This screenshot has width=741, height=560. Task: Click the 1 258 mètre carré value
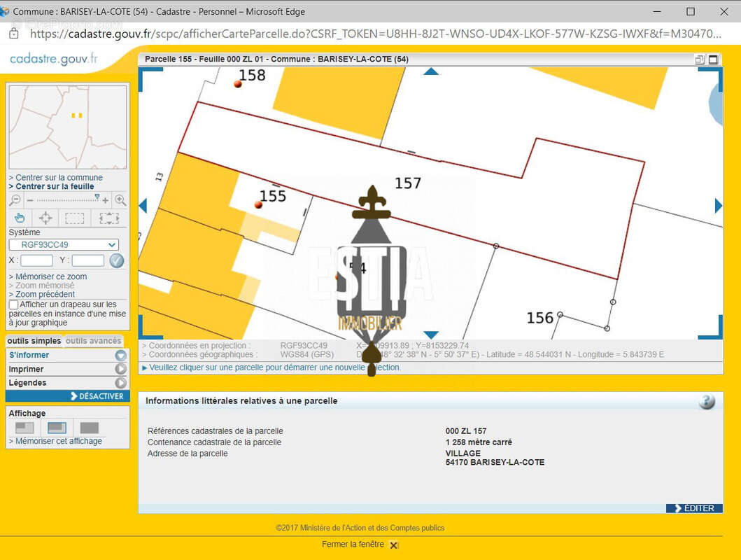(x=479, y=442)
